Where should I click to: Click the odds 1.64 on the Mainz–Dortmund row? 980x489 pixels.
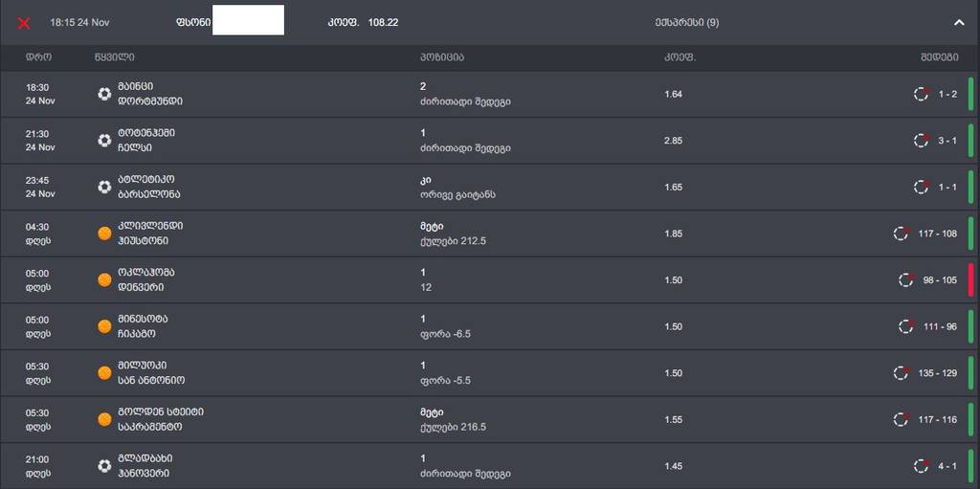[673, 94]
